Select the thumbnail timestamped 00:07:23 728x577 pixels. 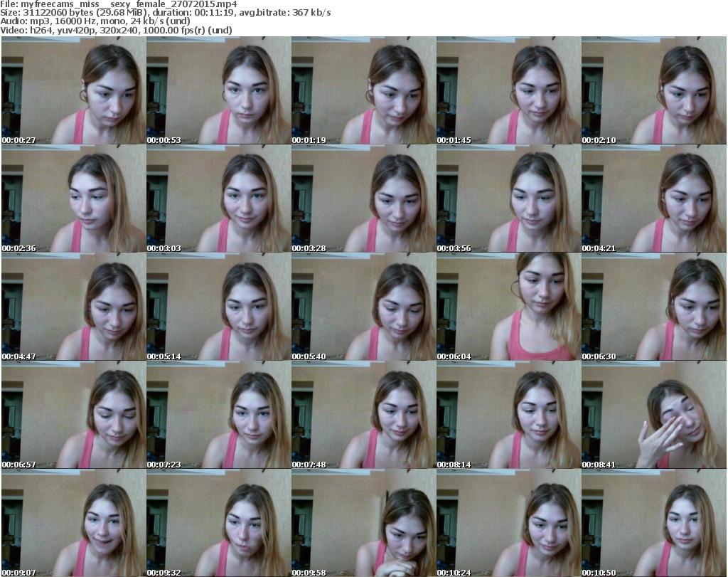coord(219,415)
